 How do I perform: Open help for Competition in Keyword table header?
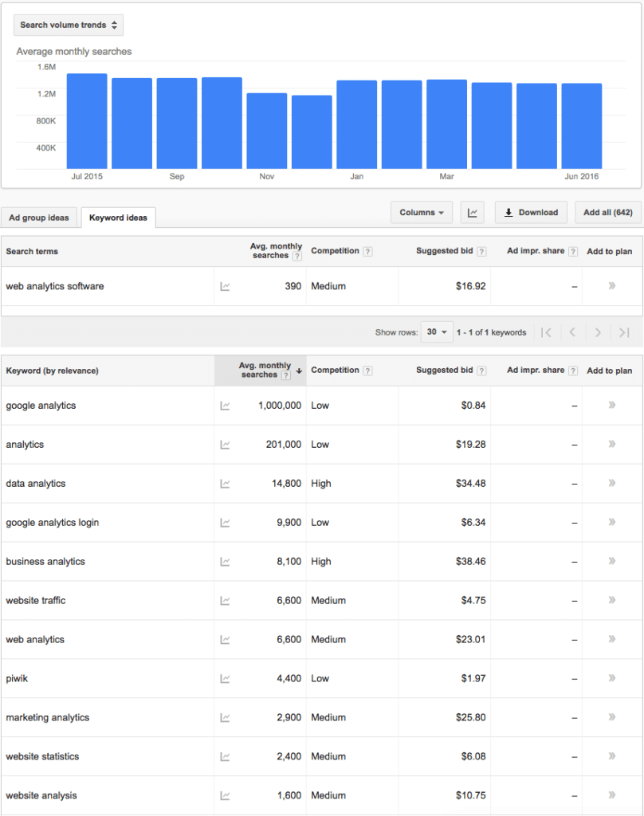367,371
